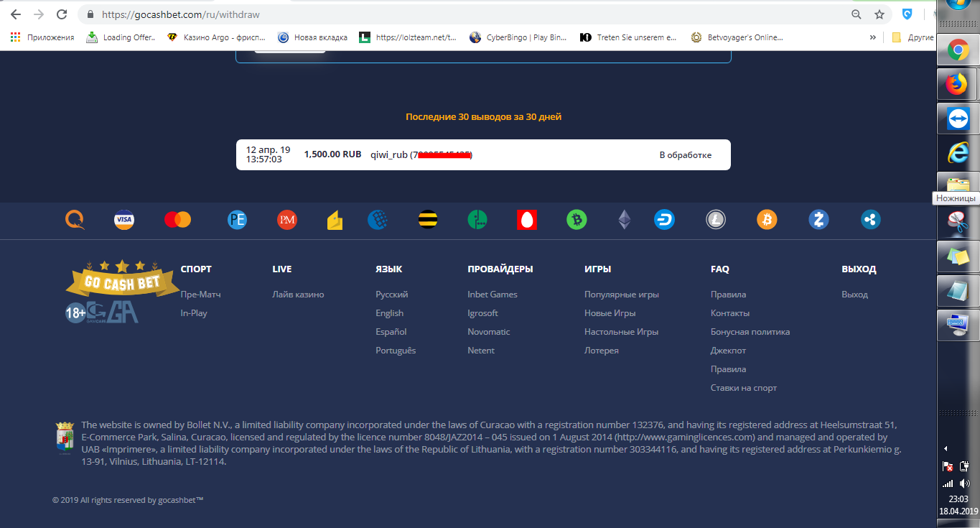
Task: Open the Настольные Игры link
Action: 621,332
